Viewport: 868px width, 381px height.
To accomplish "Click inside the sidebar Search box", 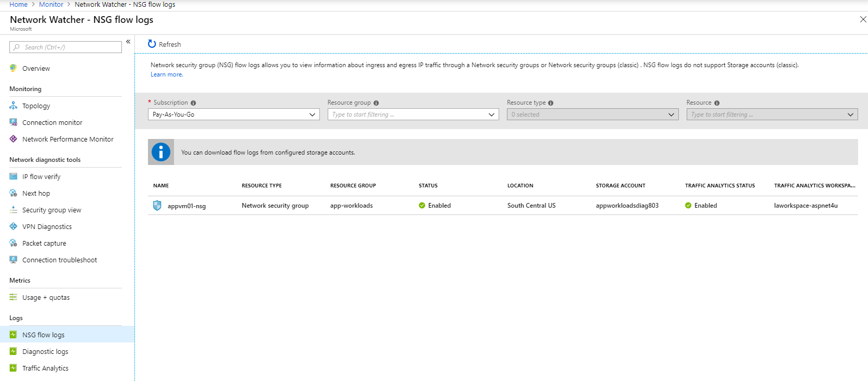I will (66, 47).
